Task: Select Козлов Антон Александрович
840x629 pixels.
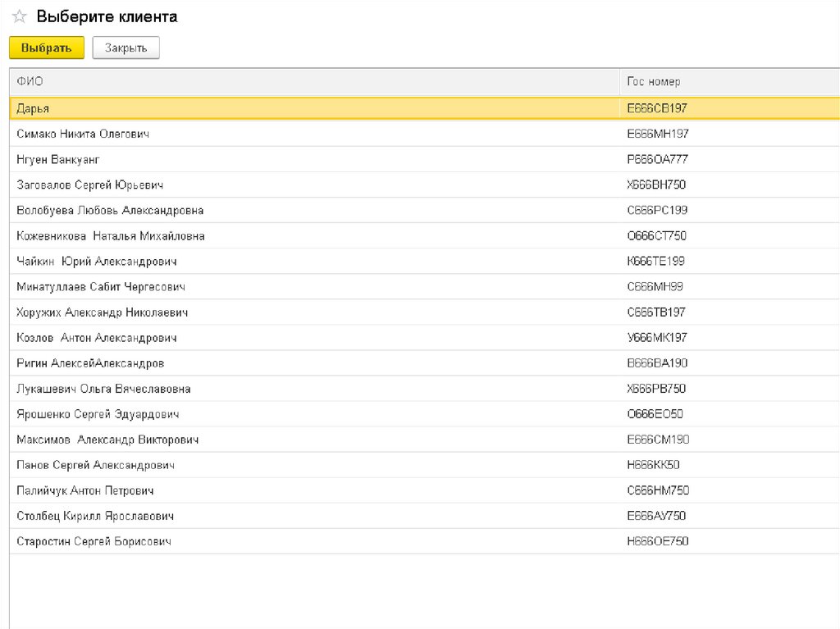Action: tap(97, 338)
